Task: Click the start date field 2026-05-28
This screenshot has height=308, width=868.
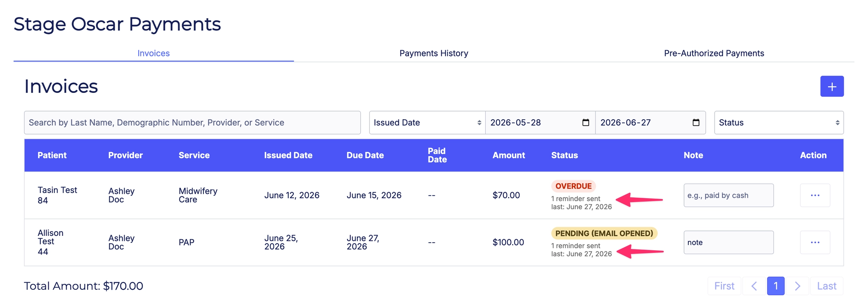Action: point(540,123)
